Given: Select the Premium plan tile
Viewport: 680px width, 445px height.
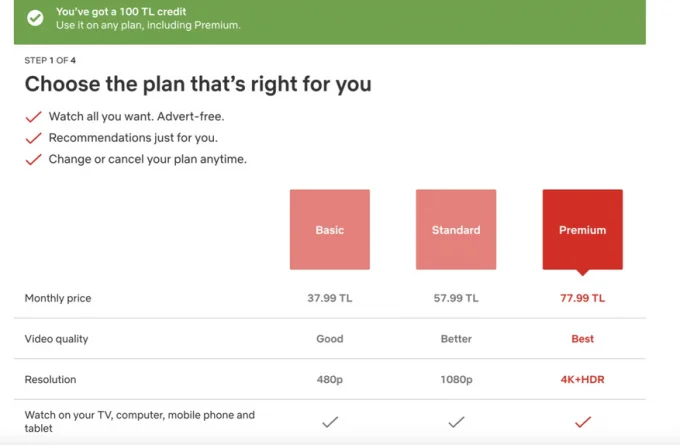Looking at the screenshot, I should pos(582,229).
